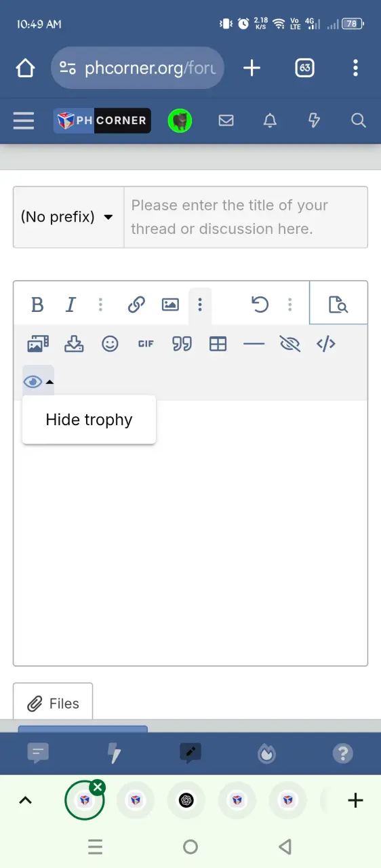The image size is (381, 868).
Task: Open the help question mark icon
Action: 343,753
